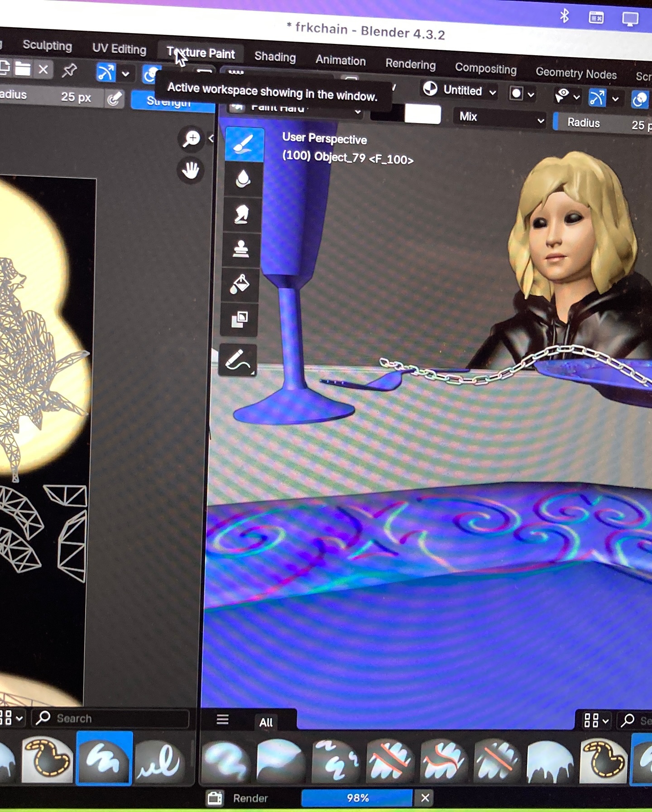
Task: Select the All catalog tab in the asset shelf
Action: 266,722
